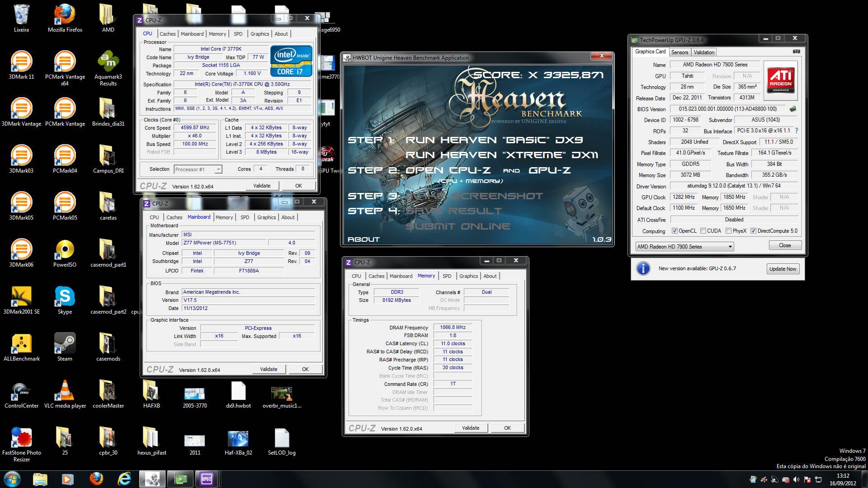Open Graphics tab in CPU-Z Mainboard window
Viewport: 868px width, 488px height.
[x=266, y=217]
